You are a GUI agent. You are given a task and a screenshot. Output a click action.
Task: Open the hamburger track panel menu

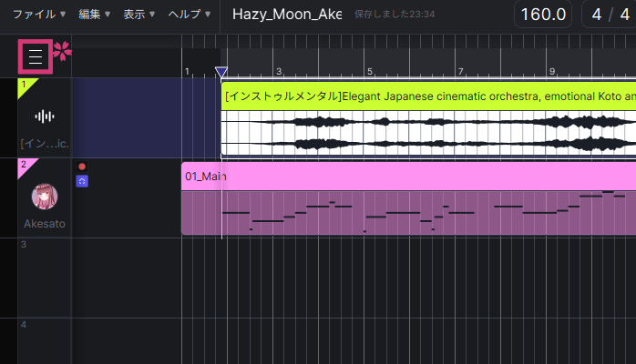36,56
